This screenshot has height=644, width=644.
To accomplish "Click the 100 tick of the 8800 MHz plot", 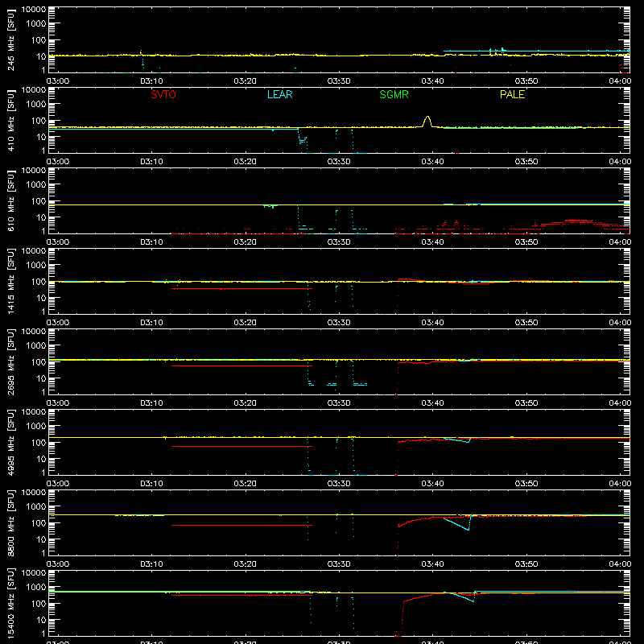I will click(x=39, y=523).
